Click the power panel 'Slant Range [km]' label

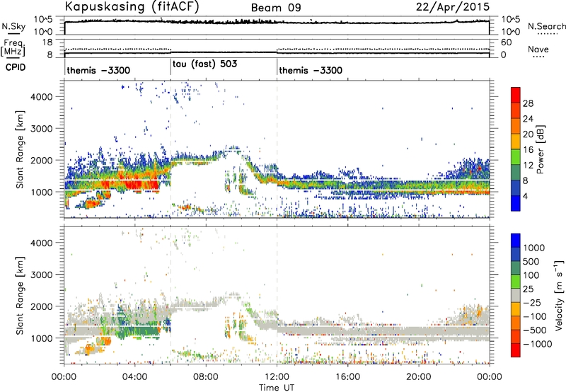(20, 149)
